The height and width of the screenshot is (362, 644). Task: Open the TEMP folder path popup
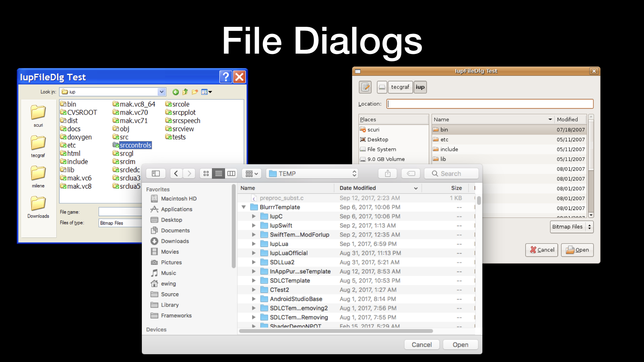[312, 173]
